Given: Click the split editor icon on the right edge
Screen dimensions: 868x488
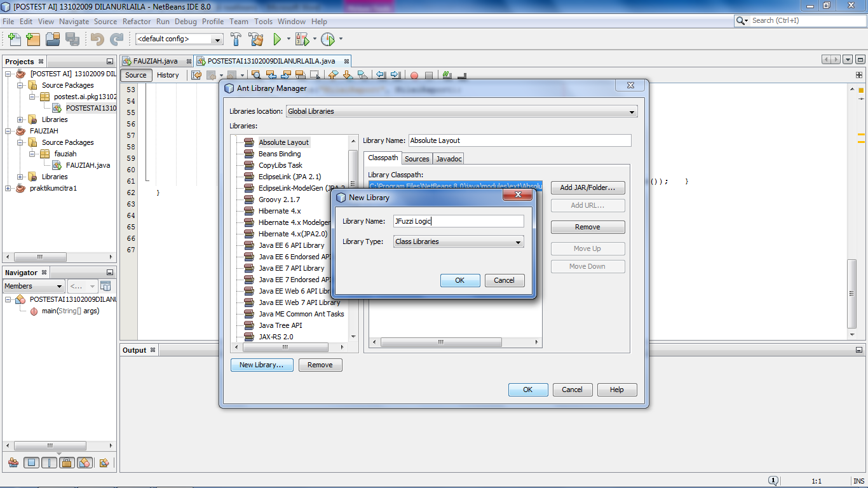Looking at the screenshot, I should click(x=859, y=75).
